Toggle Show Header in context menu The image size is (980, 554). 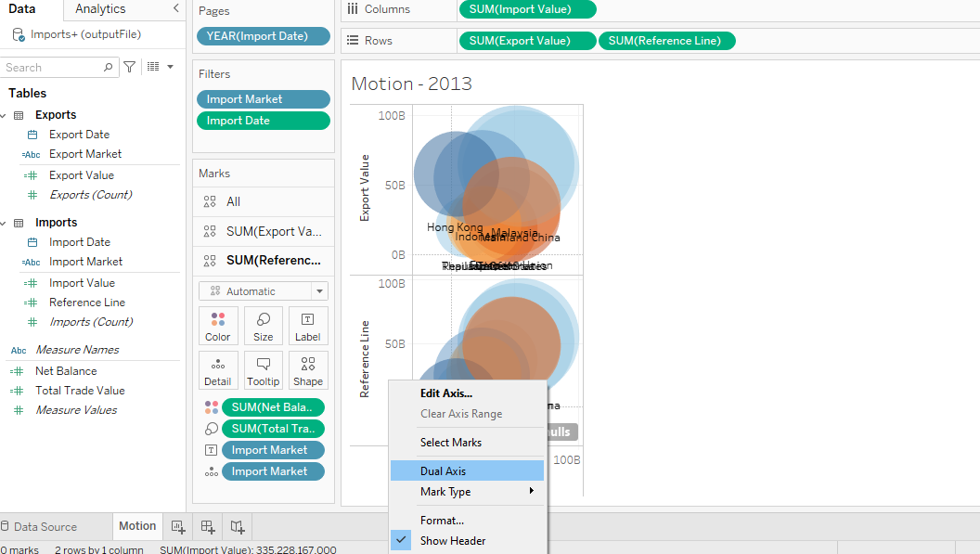[x=452, y=541]
